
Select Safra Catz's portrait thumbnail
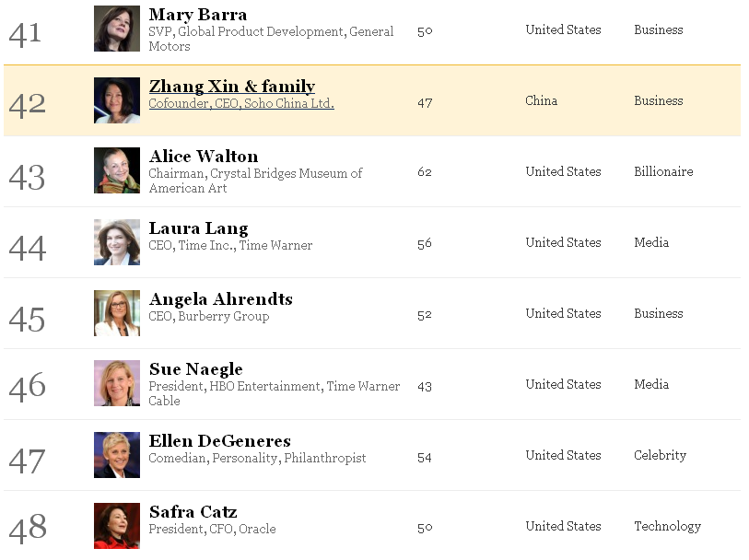coord(117,526)
